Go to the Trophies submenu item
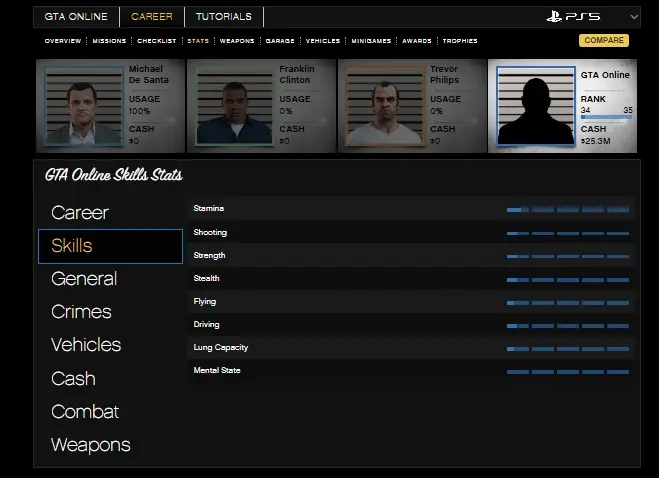The image size is (659, 478). point(459,41)
